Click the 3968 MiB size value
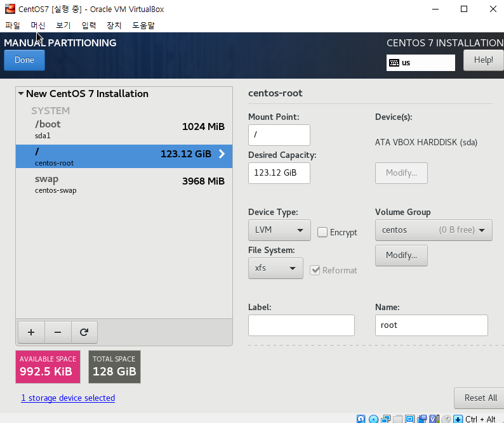 pyautogui.click(x=203, y=181)
